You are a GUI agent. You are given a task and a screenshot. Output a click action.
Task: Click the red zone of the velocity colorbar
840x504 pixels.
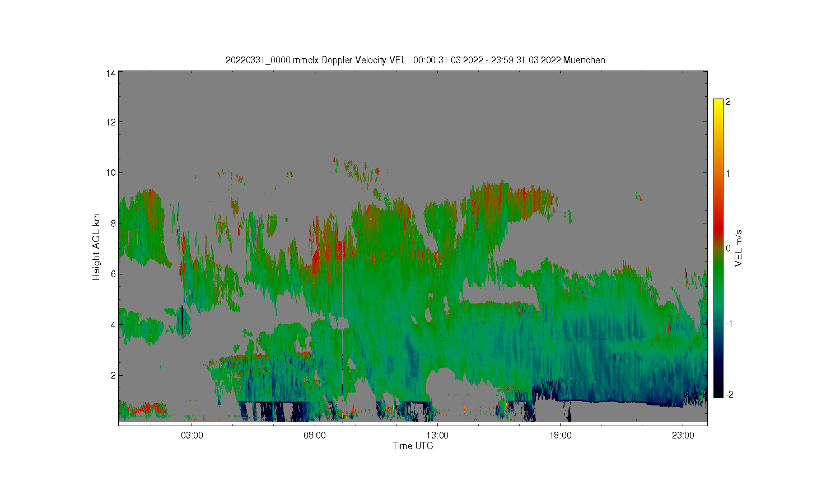coord(718,227)
